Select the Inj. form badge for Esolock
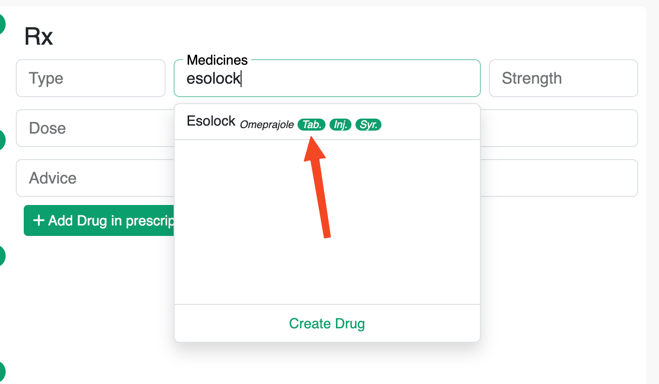659x384 pixels. 340,125
